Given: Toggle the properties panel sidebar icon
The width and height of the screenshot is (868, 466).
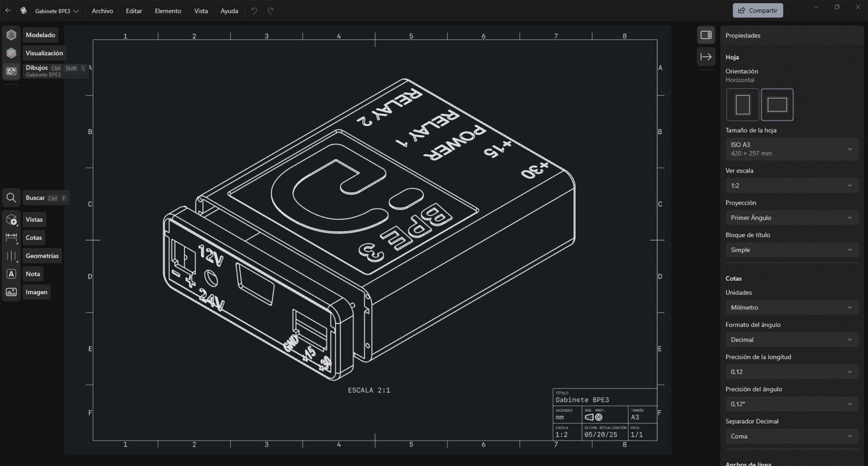Looking at the screenshot, I should pyautogui.click(x=706, y=35).
